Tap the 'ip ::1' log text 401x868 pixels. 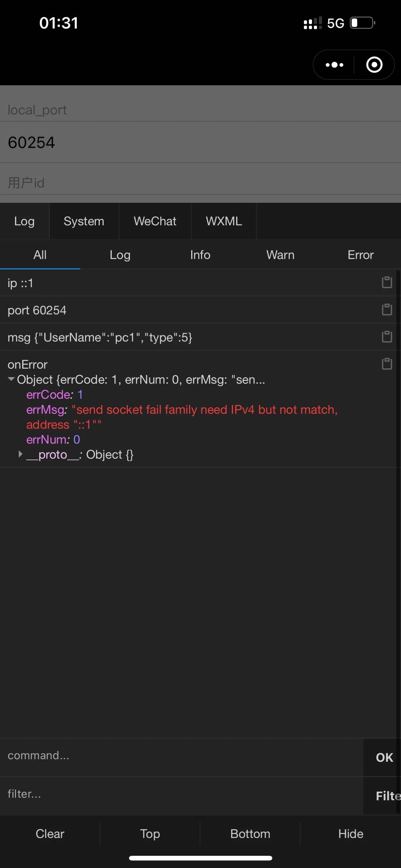coord(20,283)
